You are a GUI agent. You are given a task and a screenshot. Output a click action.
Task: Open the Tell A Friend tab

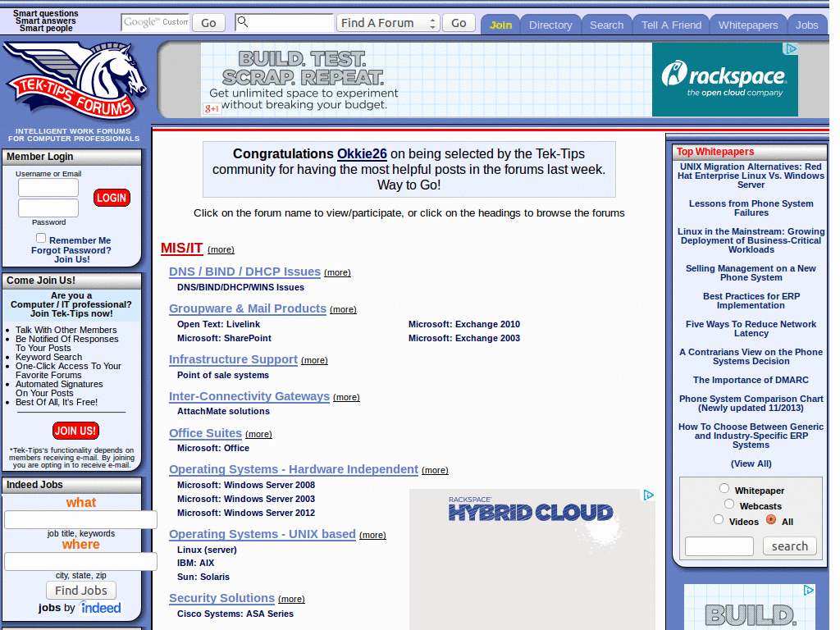tap(671, 25)
